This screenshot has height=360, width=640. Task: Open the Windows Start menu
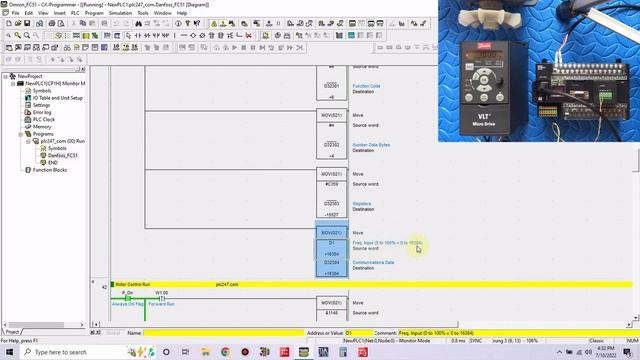point(10,352)
